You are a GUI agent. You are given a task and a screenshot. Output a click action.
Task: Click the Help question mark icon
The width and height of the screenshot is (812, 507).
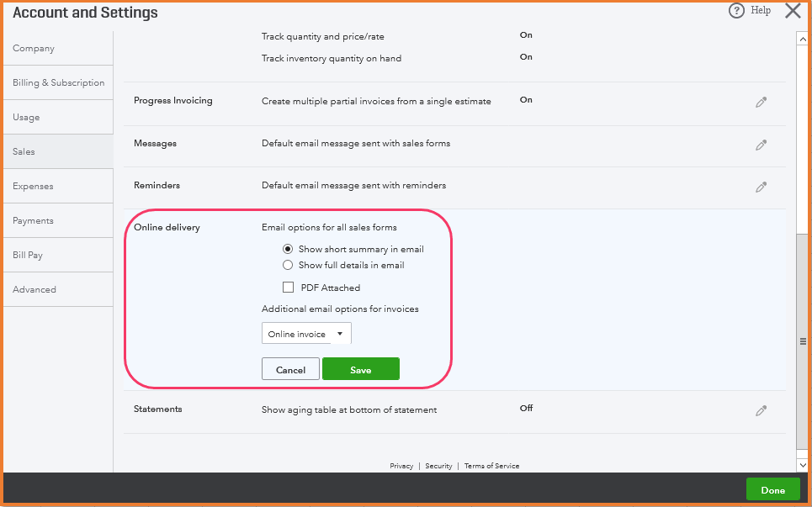[x=736, y=11]
